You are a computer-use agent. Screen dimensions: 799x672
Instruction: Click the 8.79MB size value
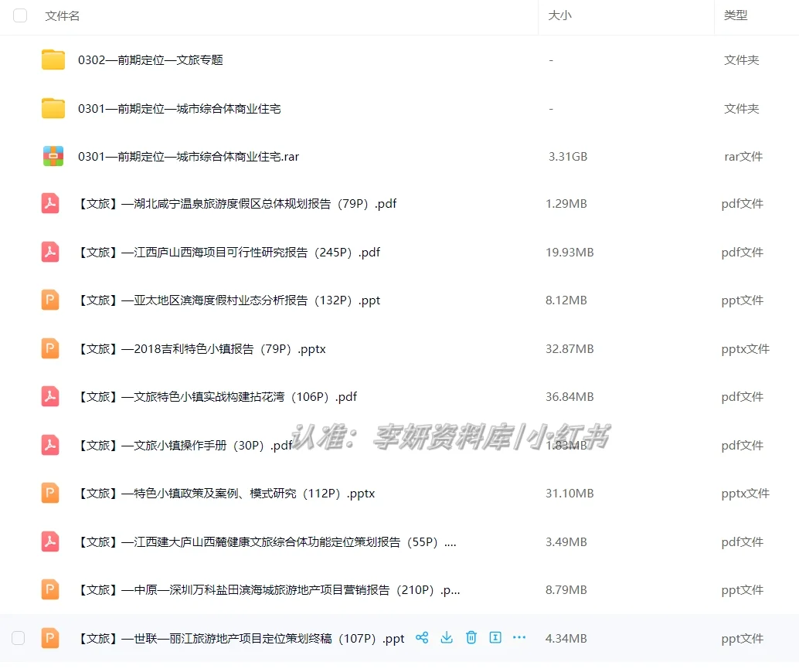[566, 590]
